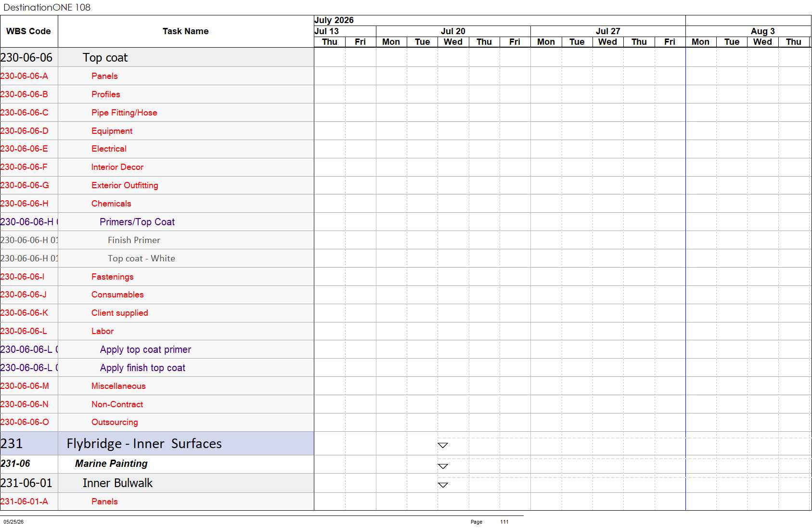Click the Aug 3 week header
This screenshot has width=812, height=528.
763,31
